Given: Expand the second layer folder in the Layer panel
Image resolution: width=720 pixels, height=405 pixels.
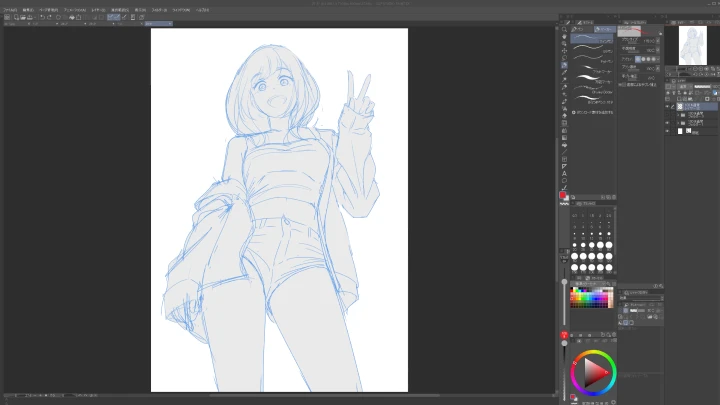Looking at the screenshot, I should tap(677, 123).
